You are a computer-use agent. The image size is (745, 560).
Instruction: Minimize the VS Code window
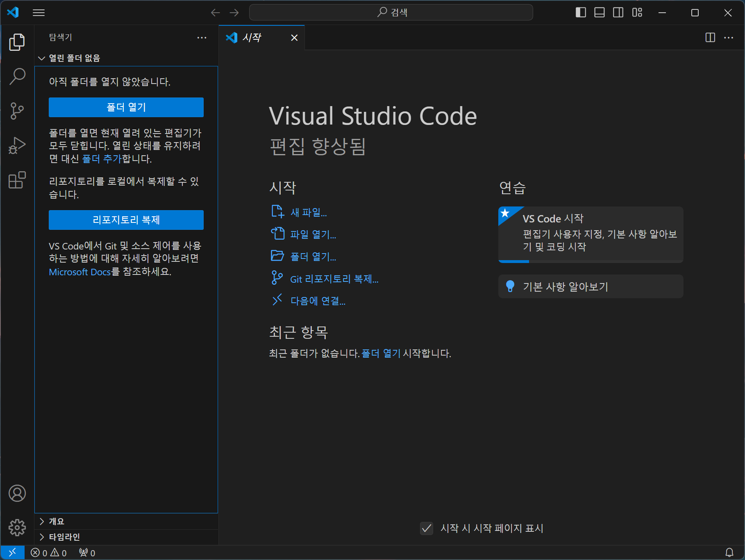click(662, 13)
